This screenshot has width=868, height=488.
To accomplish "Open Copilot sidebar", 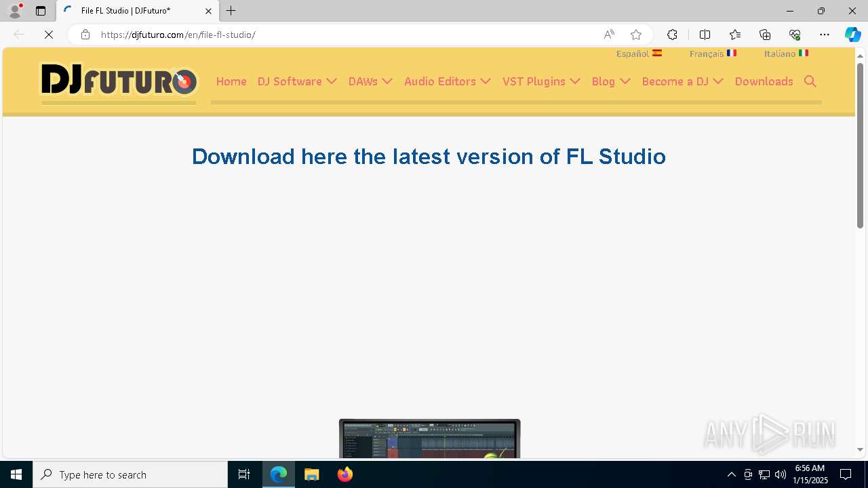I will pyautogui.click(x=853, y=35).
